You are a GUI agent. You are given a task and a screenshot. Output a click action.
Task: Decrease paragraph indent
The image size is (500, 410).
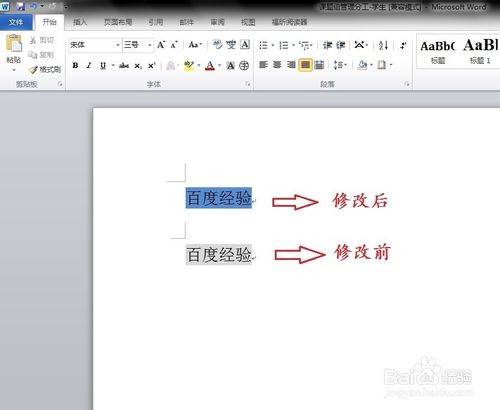coord(327,45)
